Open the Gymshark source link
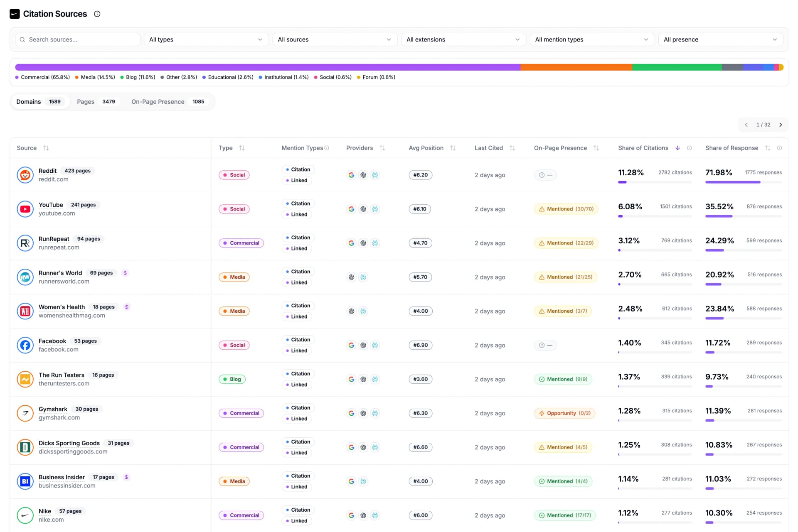798x532 pixels. pos(53,409)
